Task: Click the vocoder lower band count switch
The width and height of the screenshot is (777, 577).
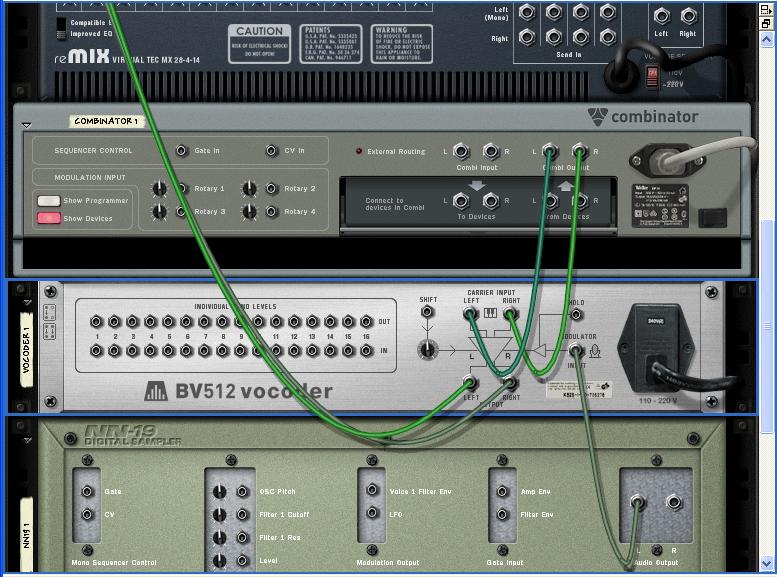Action: tap(50, 331)
